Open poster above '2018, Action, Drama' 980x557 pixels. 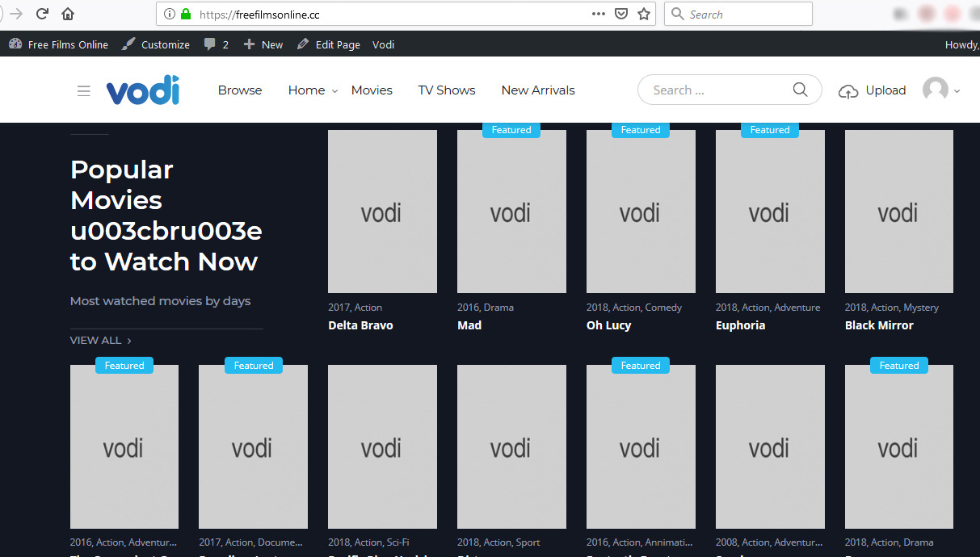899,446
